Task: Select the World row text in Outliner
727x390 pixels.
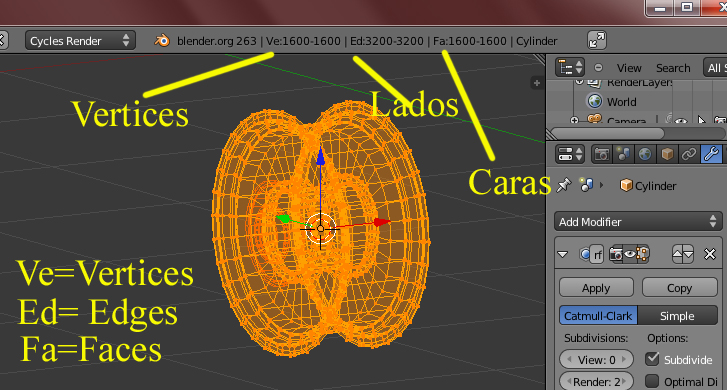Action: click(x=621, y=102)
